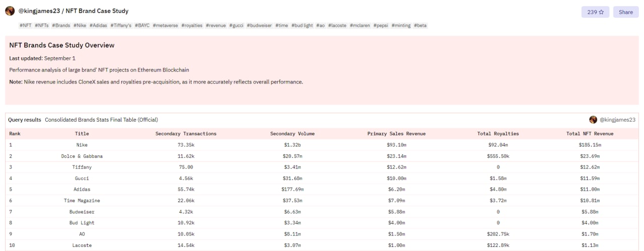Click the $31.68m secondary volume cell
Viewport: 644px width, 251px height.
click(292, 178)
